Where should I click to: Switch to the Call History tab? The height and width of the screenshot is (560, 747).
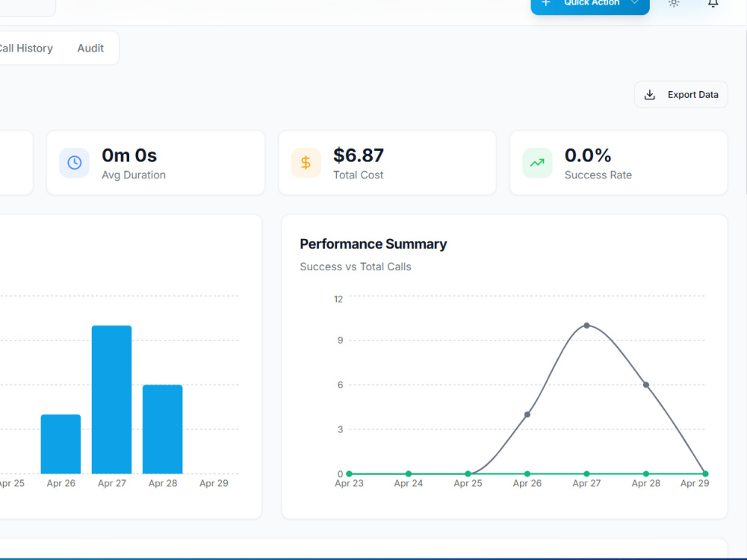pyautogui.click(x=26, y=48)
